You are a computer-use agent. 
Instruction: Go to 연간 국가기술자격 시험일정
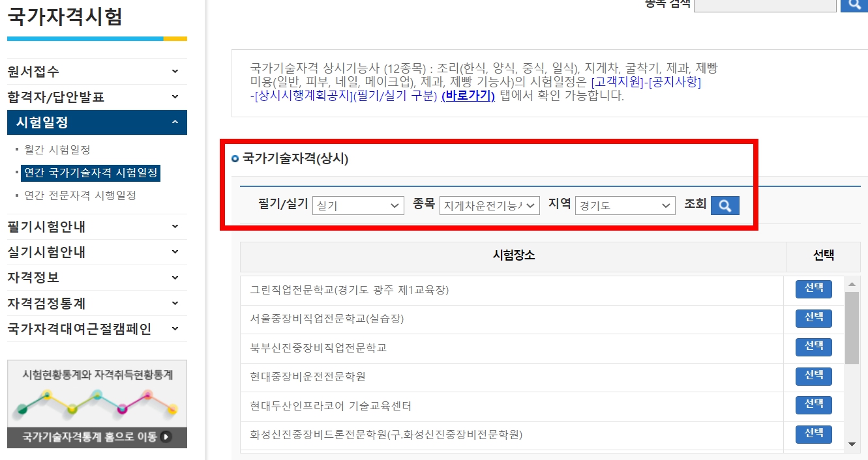(91, 173)
